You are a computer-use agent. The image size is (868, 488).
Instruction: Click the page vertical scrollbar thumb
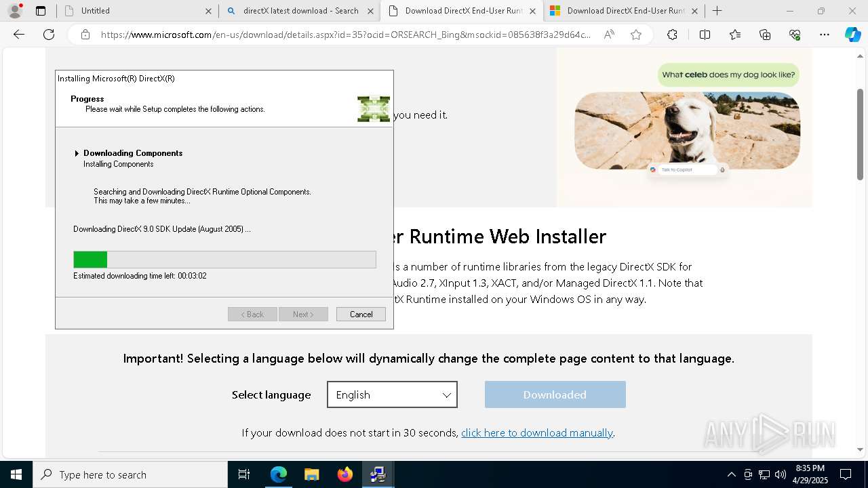860,134
